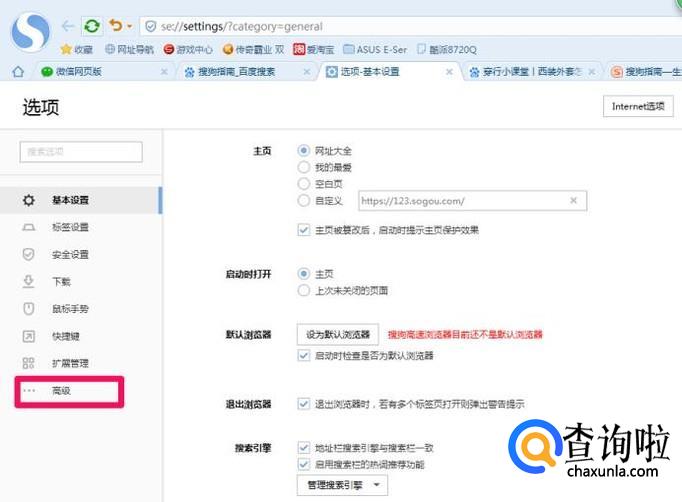Viewport: 682px width, 502px height.
Task: Switch to the 搜狗指南 last tab
Action: point(645,71)
